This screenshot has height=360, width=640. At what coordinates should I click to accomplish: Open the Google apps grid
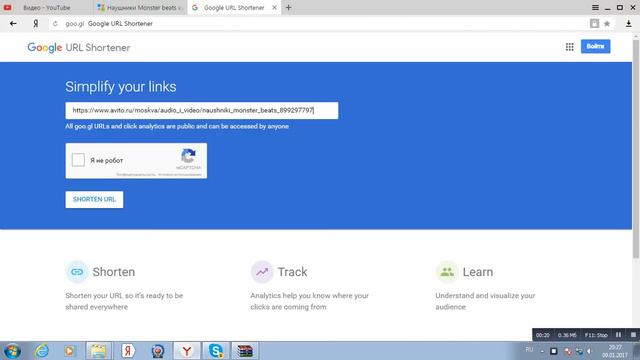pos(569,47)
